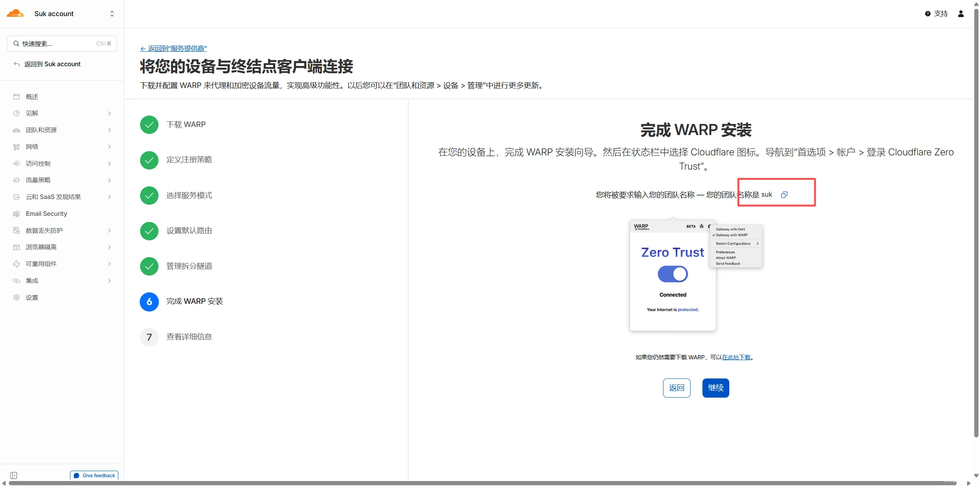
Task: Click the 流量策略 traffic policy icon
Action: pos(16,180)
